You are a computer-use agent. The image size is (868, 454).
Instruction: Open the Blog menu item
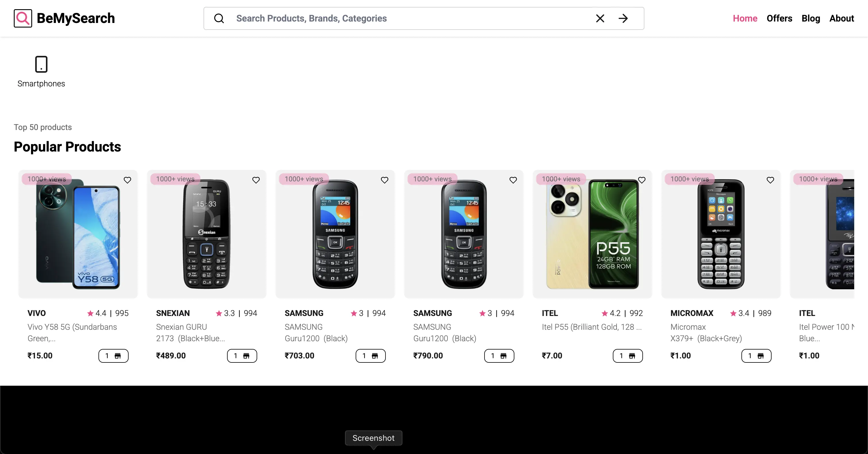click(811, 18)
